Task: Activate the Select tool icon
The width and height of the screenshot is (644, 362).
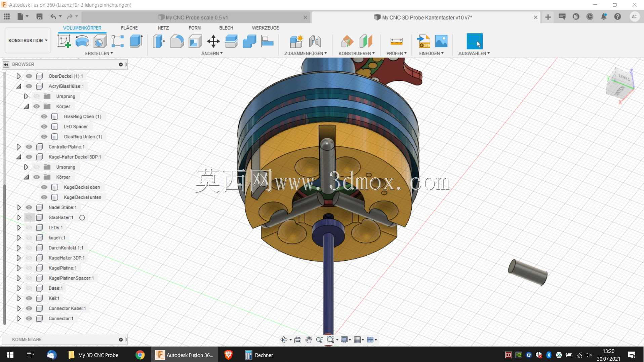Action: point(474,41)
